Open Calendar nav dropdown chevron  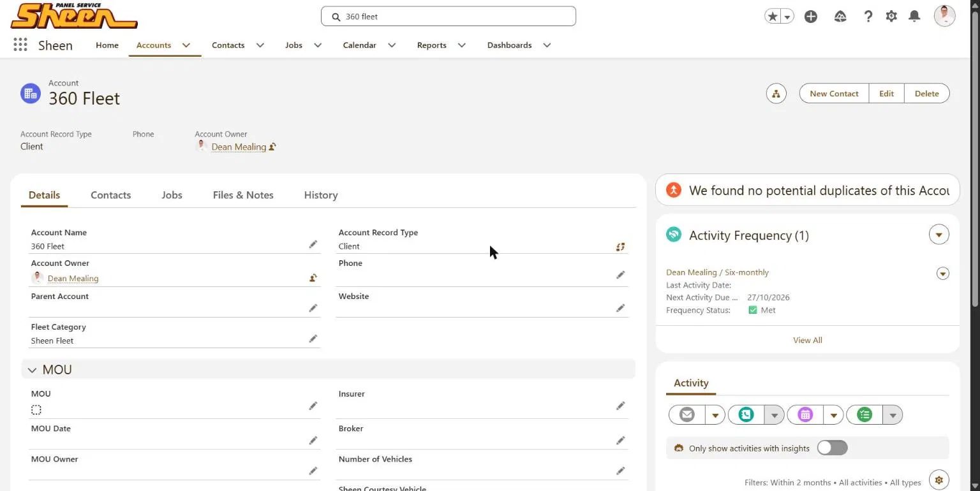coord(392,45)
